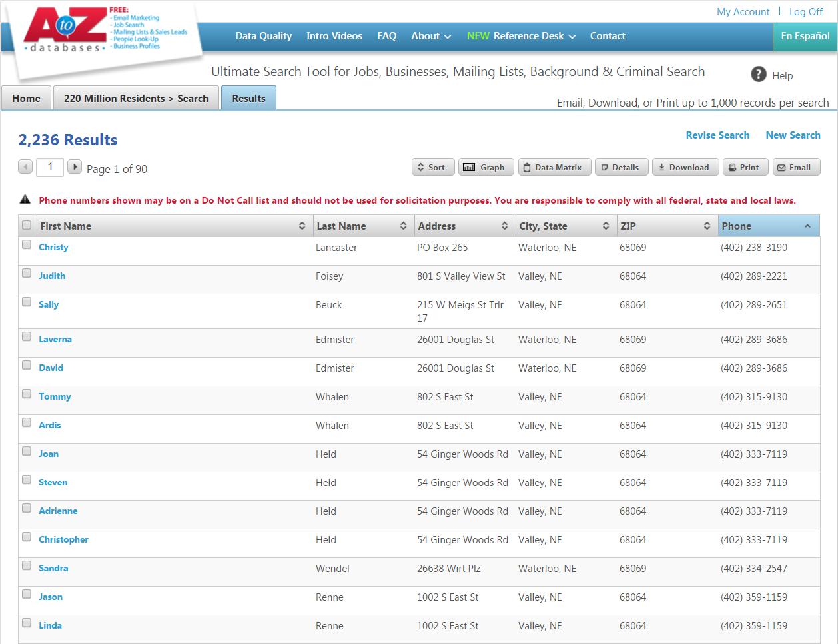Viewport: 838px width, 644px height.
Task: Click phone number (402) 334-2547
Action: click(x=754, y=569)
